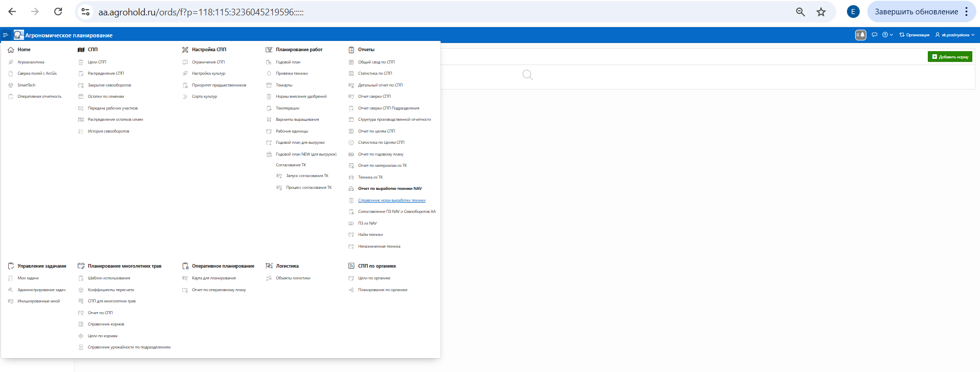Screen dimensions: 980x372
Task: Expand the help question mark dropdown
Action: 887,35
